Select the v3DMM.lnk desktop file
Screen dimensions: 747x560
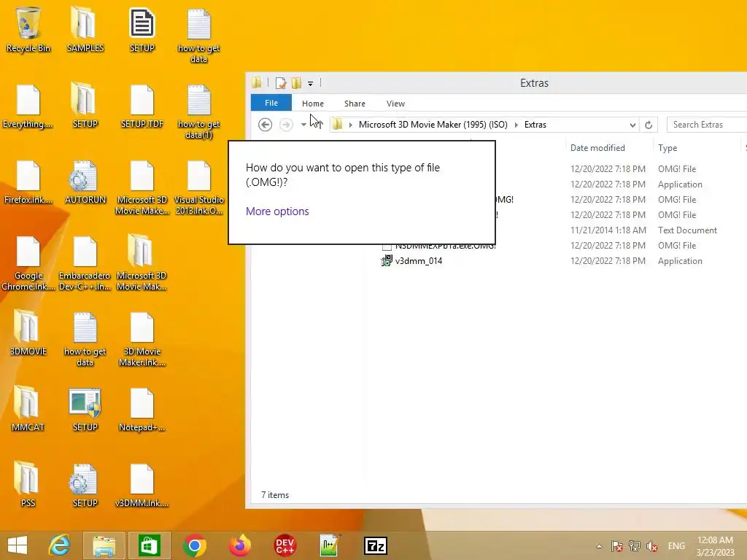point(142,485)
